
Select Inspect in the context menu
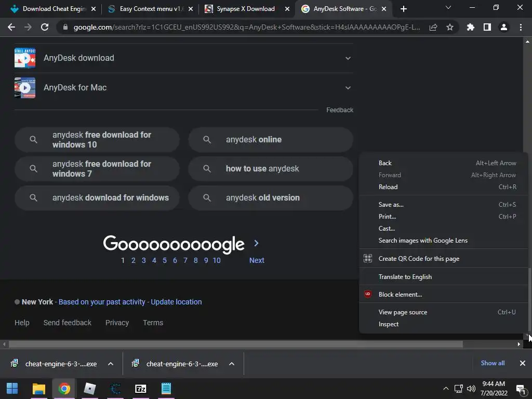[x=444, y=324]
